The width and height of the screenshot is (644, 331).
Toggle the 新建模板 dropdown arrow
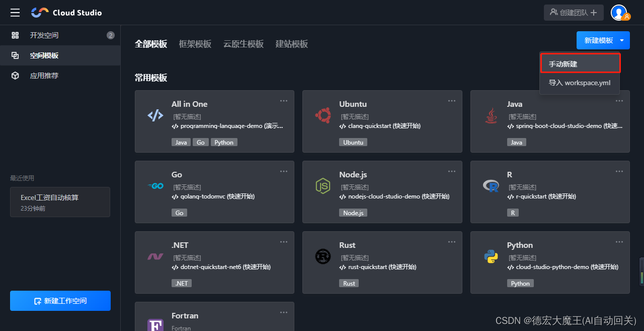[x=622, y=40]
